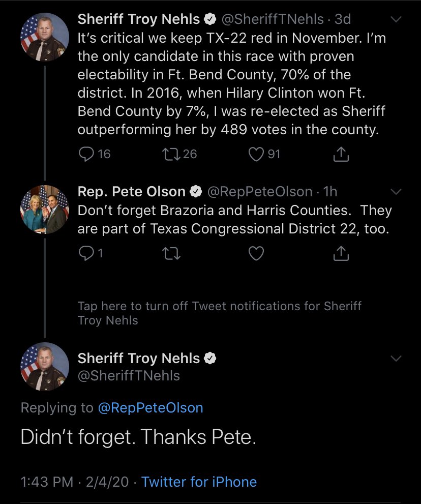
Task: Share Troy Nehls' first tweet
Action: (341, 154)
